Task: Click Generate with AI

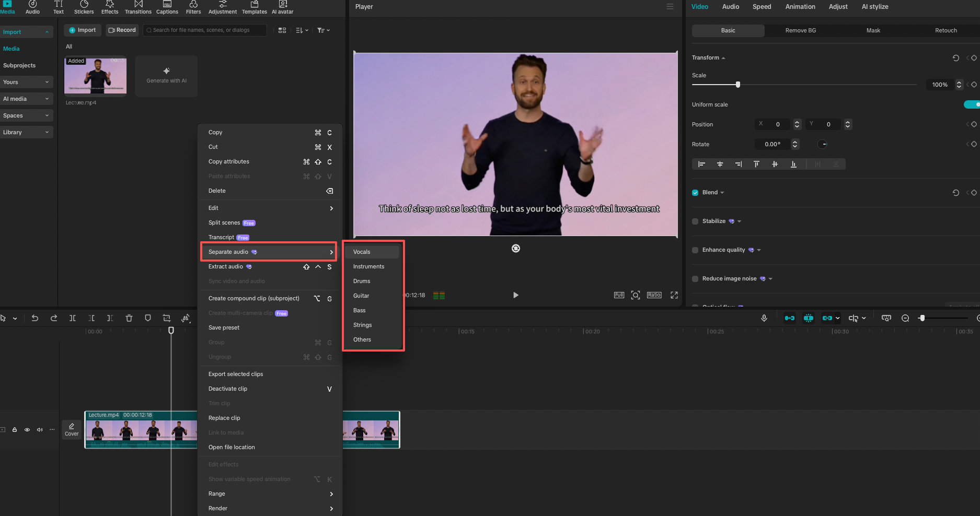Action: [166, 76]
